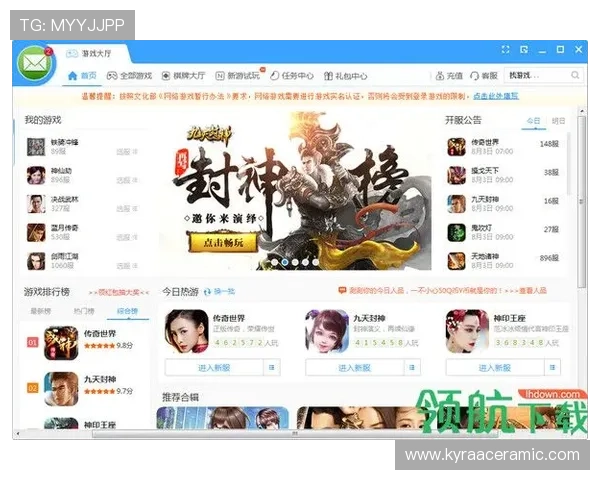Open 天地诸神 icon in 开服公告 list
This screenshot has width=600, height=480.
tap(457, 261)
